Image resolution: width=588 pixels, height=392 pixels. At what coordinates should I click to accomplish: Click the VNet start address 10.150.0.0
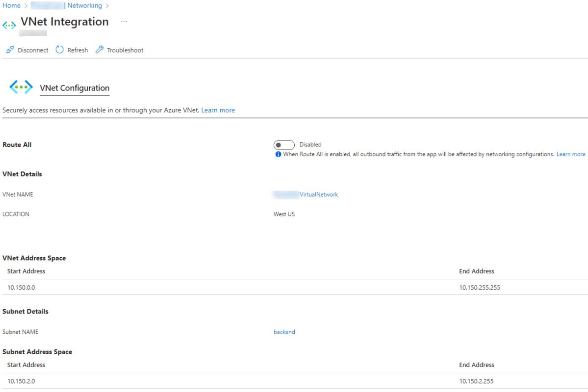pos(21,288)
